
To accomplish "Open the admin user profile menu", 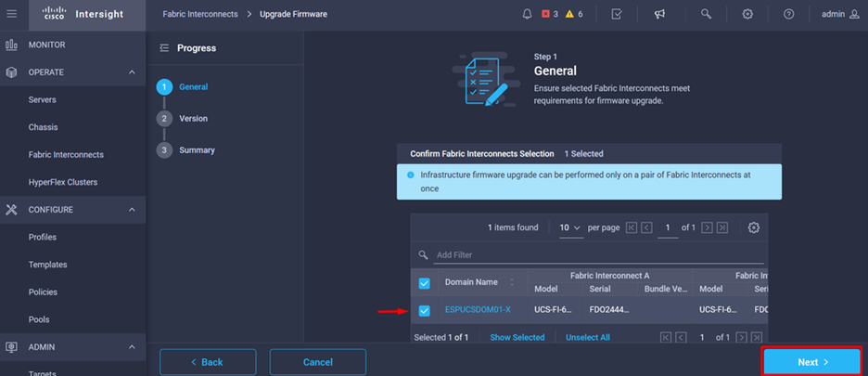I will pyautogui.click(x=840, y=14).
